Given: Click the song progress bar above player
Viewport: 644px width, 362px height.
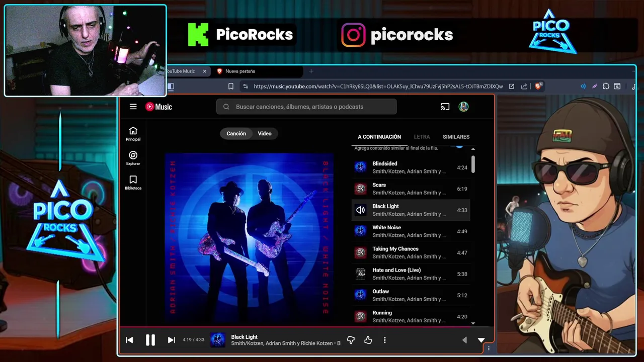Looking at the screenshot, I should [306, 327].
